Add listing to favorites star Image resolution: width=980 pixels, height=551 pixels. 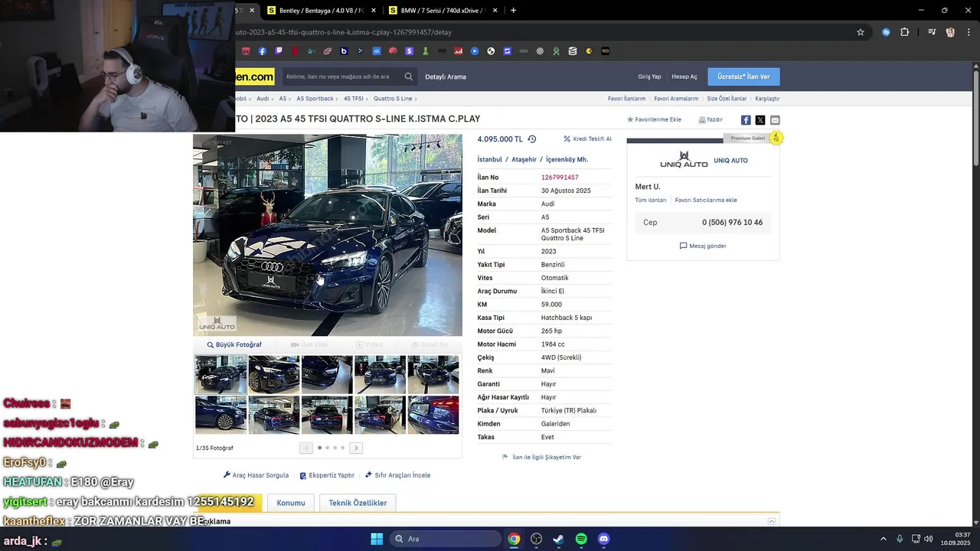(654, 119)
